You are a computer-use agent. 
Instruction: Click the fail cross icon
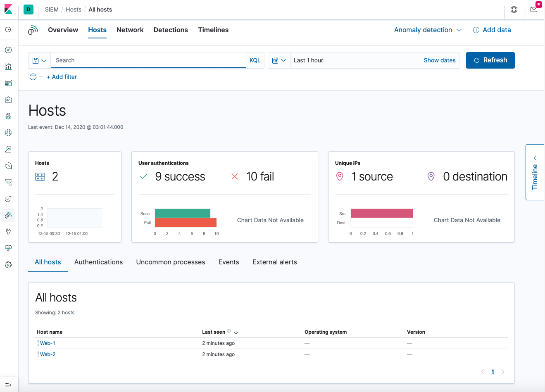click(x=235, y=177)
